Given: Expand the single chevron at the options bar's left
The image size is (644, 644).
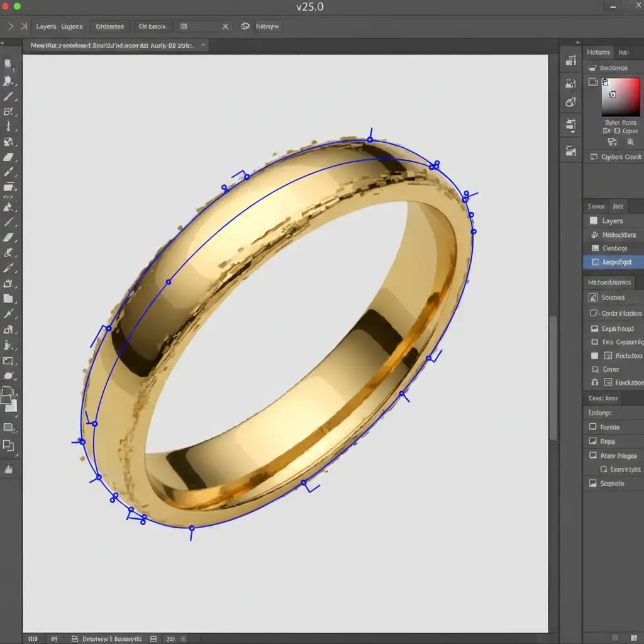Looking at the screenshot, I should point(11,26).
